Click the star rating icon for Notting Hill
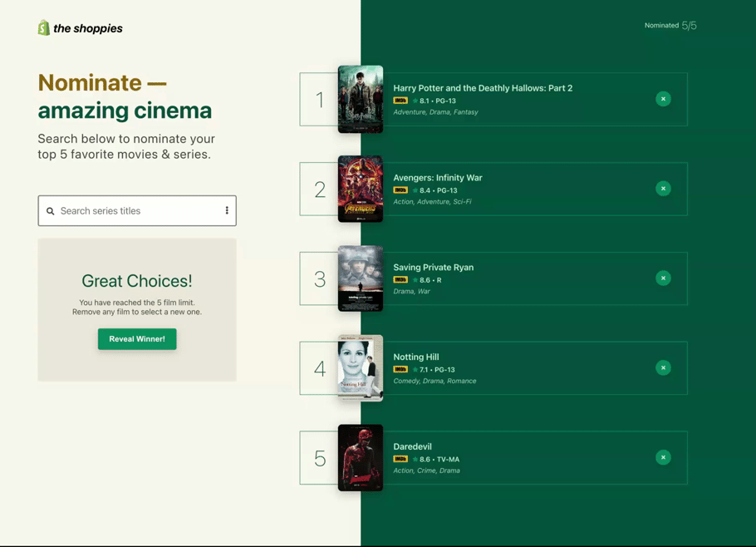Image resolution: width=756 pixels, height=547 pixels. pyautogui.click(x=415, y=370)
